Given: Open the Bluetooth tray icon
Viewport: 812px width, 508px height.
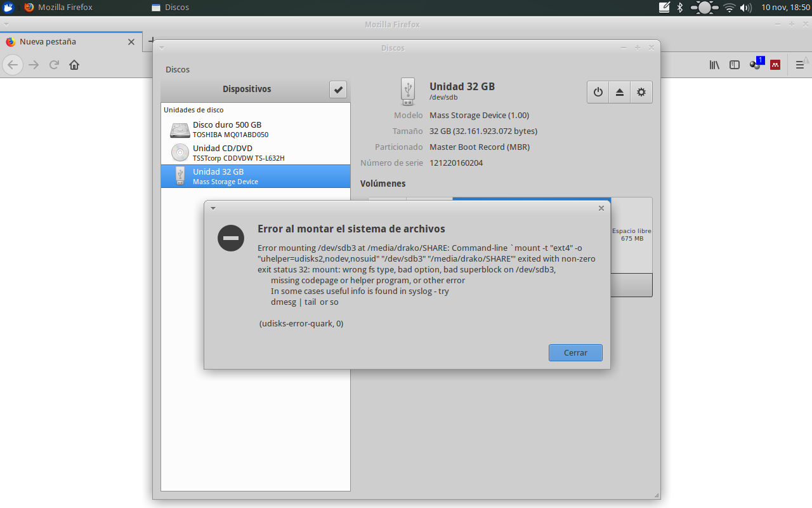Looking at the screenshot, I should click(679, 8).
